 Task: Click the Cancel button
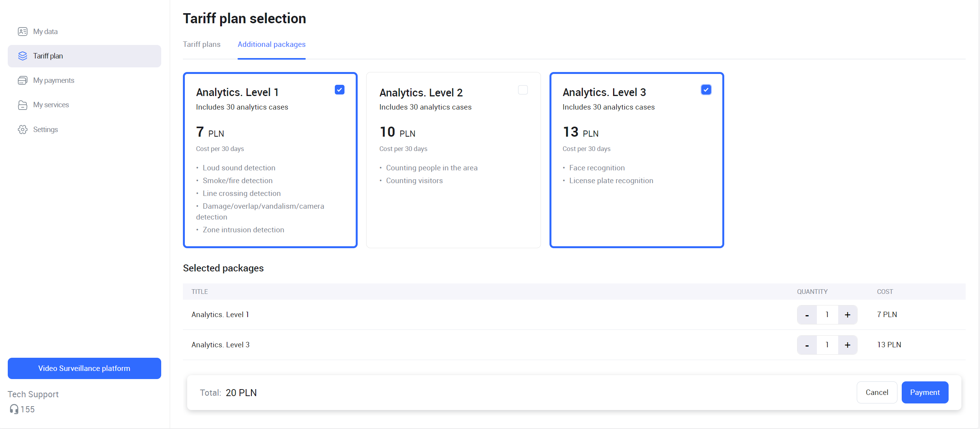[877, 393]
